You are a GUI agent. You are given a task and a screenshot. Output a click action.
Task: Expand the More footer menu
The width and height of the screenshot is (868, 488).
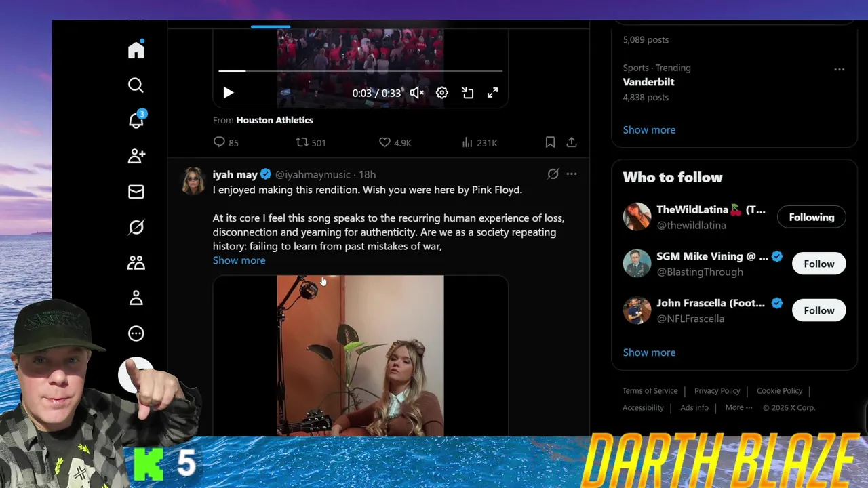coord(738,407)
